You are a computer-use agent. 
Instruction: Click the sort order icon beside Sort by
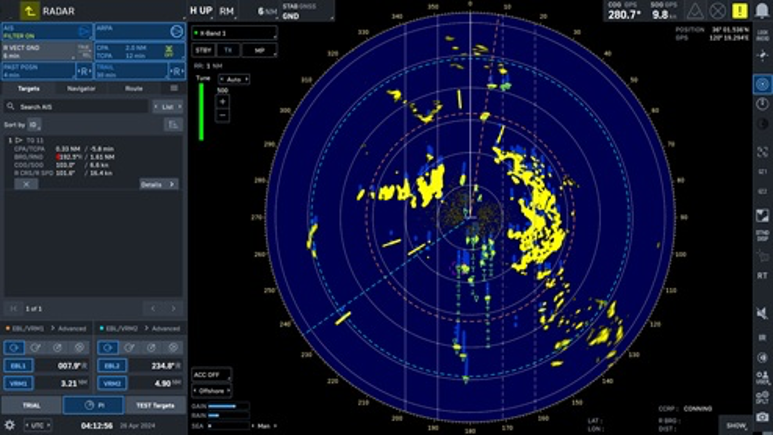tap(173, 125)
